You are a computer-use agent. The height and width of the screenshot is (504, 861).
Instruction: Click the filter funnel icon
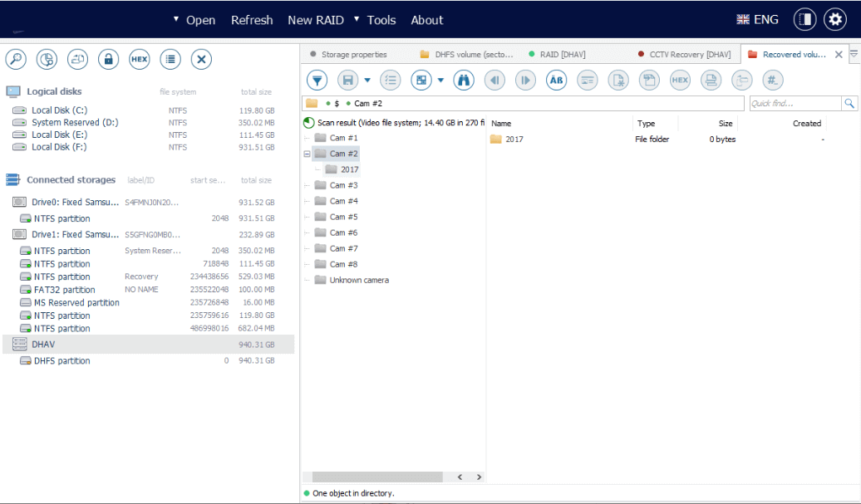(317, 80)
